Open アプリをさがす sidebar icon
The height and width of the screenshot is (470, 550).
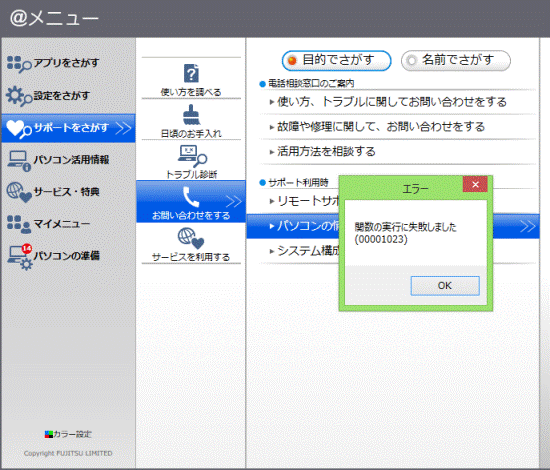tap(19, 64)
